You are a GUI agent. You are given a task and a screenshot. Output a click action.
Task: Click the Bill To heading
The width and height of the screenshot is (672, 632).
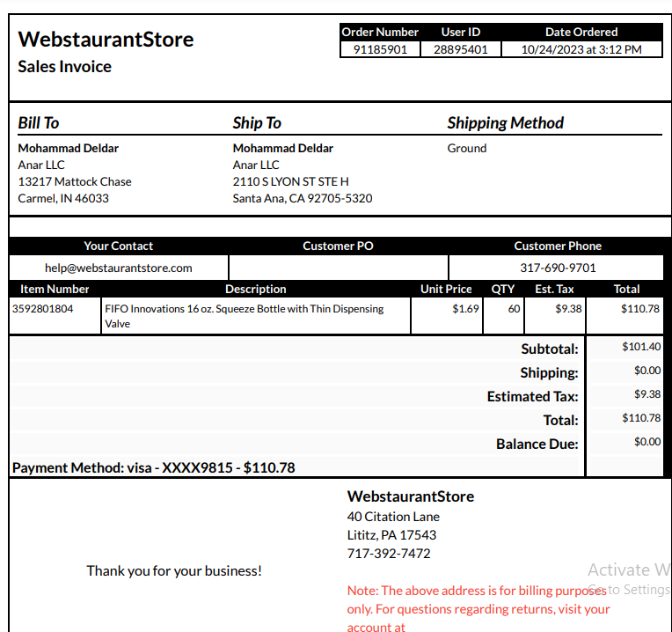pos(39,123)
